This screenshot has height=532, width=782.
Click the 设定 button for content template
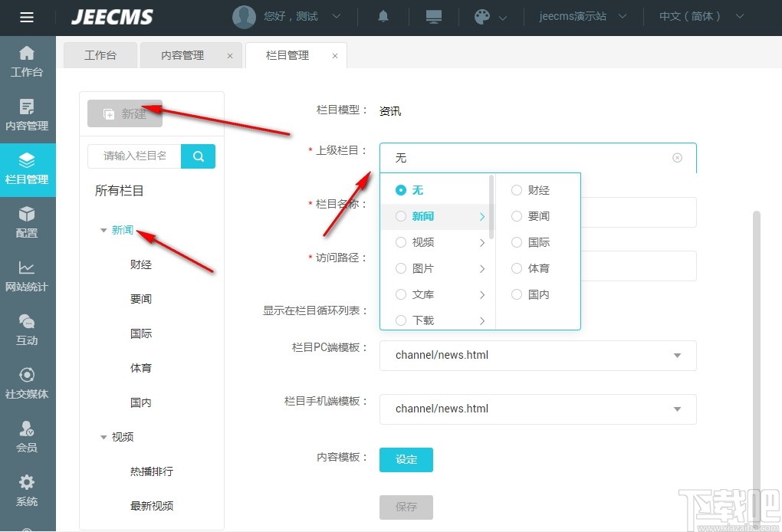pyautogui.click(x=406, y=460)
